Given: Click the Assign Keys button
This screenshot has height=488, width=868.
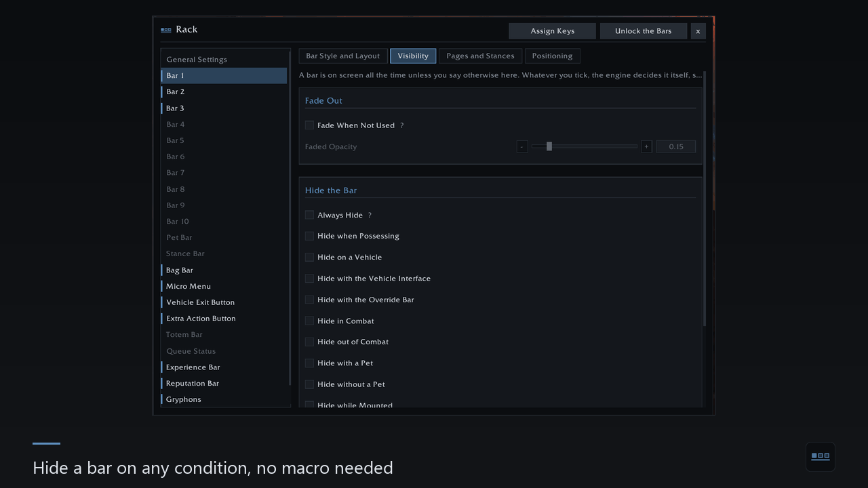Looking at the screenshot, I should tap(553, 31).
